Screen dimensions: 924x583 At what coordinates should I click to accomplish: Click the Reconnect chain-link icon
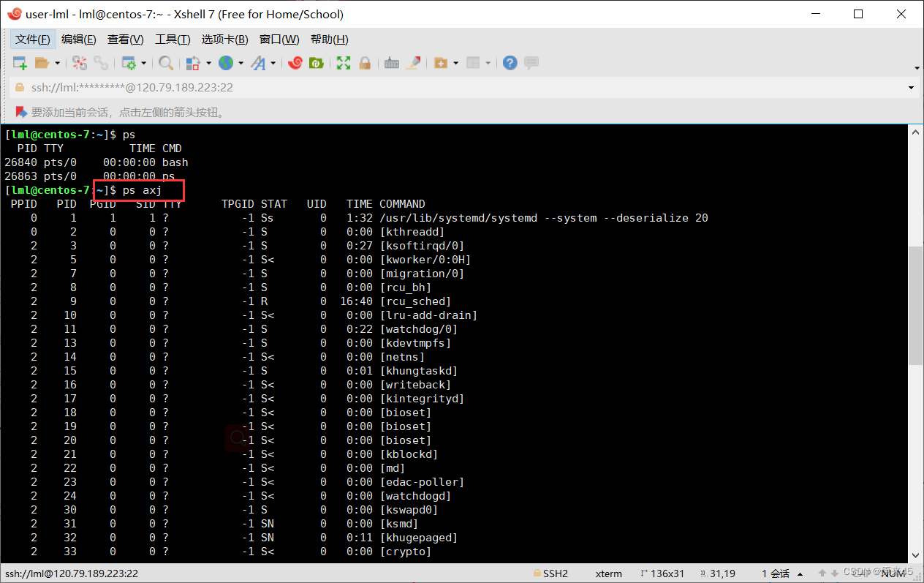tap(100, 63)
